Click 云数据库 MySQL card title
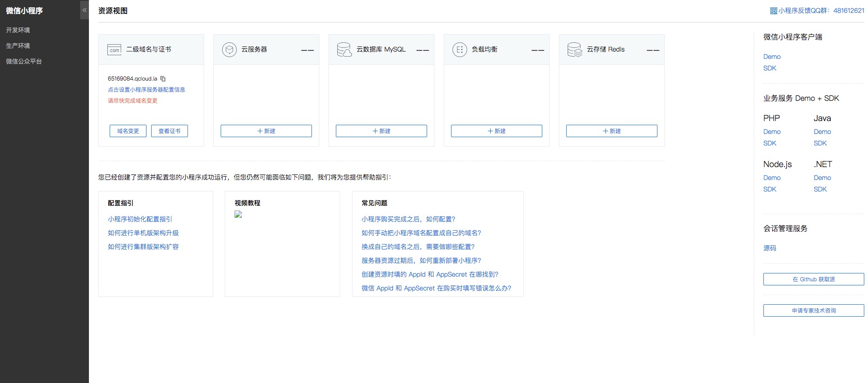Viewport: 868px width, 383px height. (x=381, y=49)
